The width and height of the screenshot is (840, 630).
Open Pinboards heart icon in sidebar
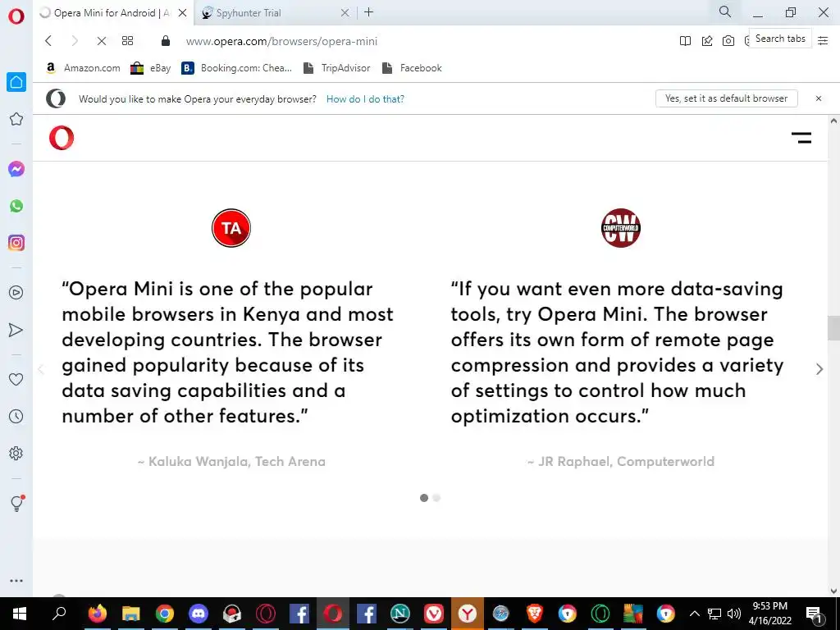(x=16, y=379)
